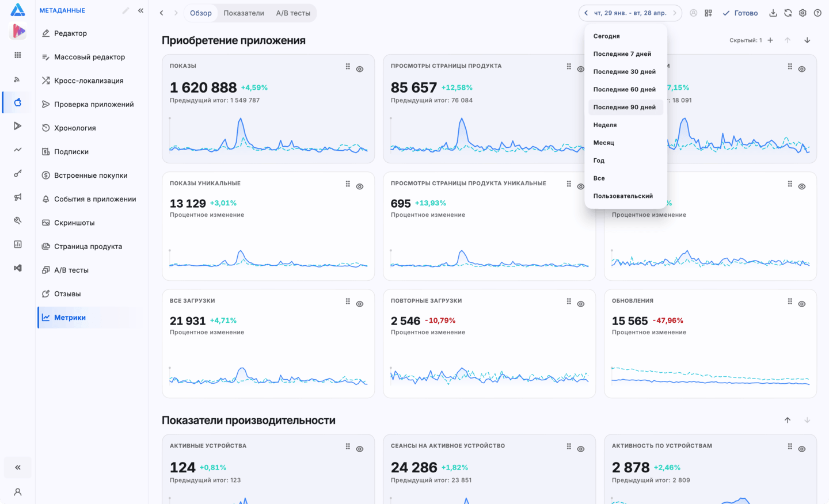Open Редактор in sidebar menu

coord(89,33)
